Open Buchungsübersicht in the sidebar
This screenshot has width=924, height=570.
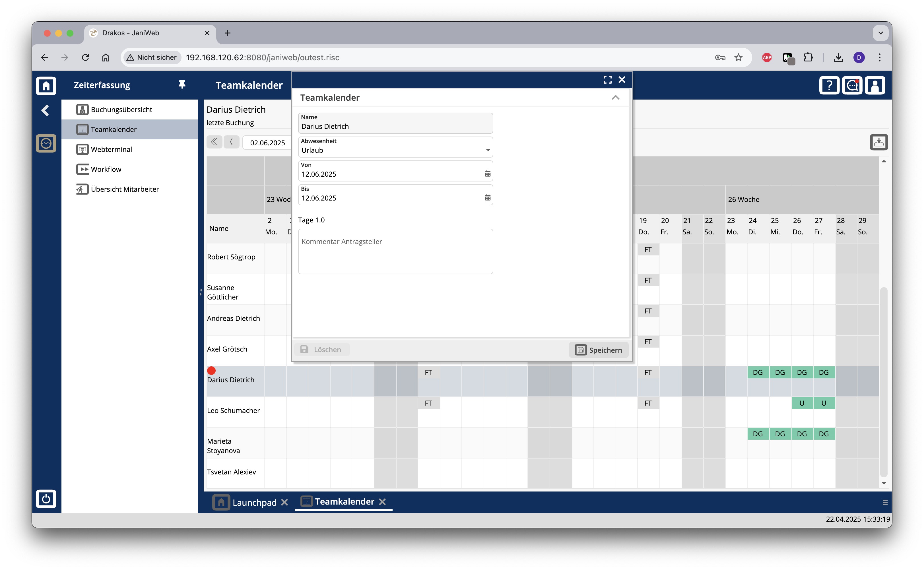coord(121,109)
